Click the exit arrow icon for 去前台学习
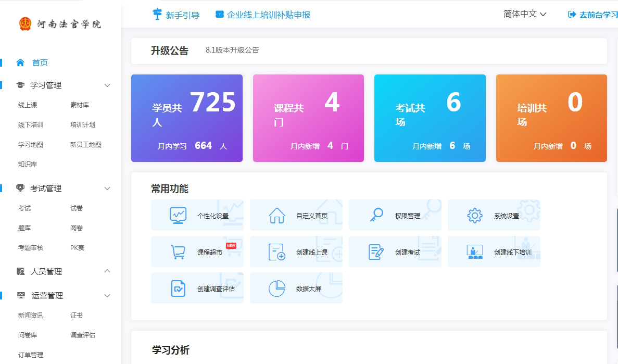Screen dimensions: 618x364 coord(572,15)
